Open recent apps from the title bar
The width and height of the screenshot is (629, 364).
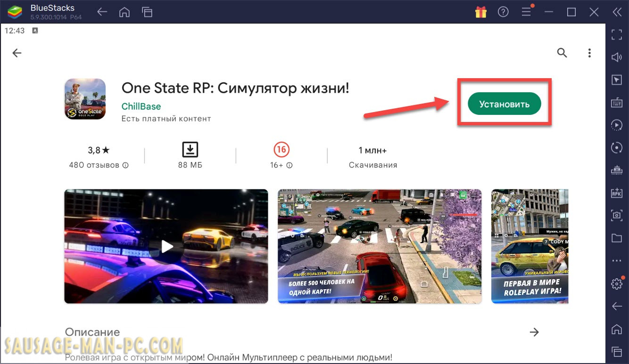pyautogui.click(x=147, y=13)
